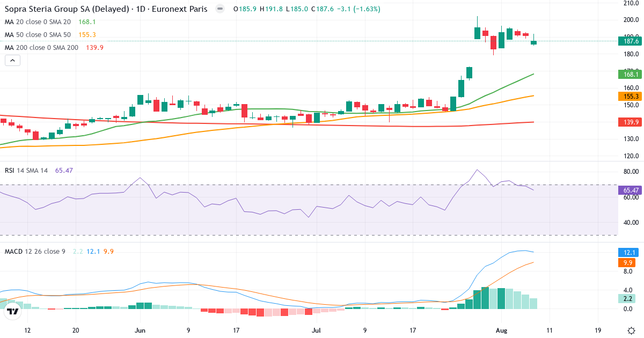644x338 pixels.
Task: Click the 200.00 price axis tick
Action: point(631,20)
